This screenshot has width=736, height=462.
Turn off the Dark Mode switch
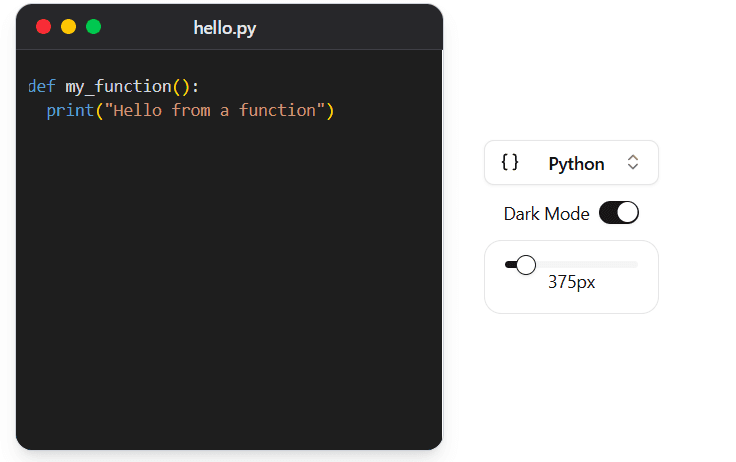coord(618,213)
